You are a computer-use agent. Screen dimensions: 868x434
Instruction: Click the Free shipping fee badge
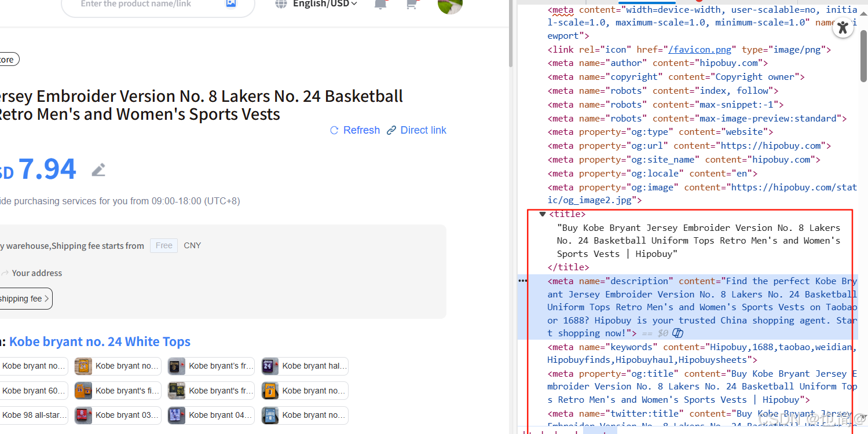point(164,245)
